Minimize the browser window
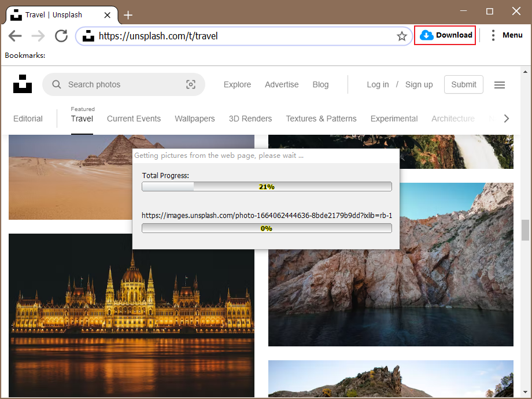Screen dimensions: 532x399 pyautogui.click(x=463, y=11)
